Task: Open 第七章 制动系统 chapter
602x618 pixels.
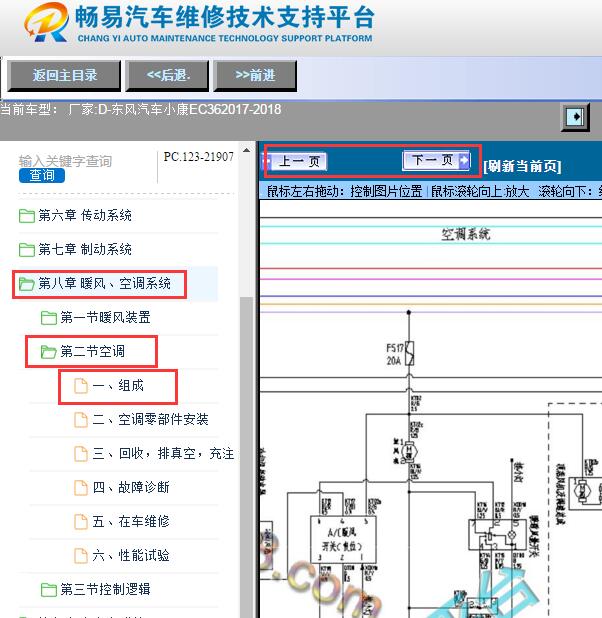Action: [85, 249]
